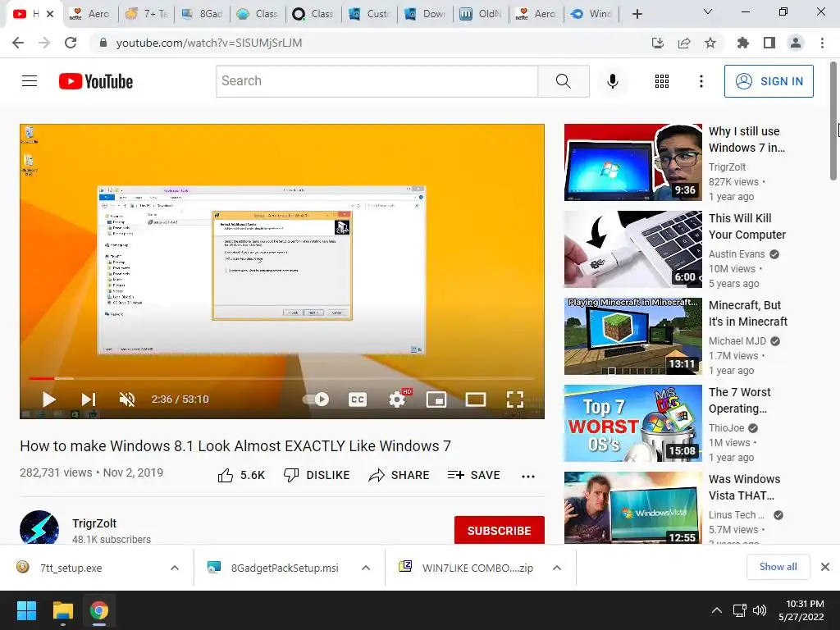Switch to the 'Cust' tab

370,14
